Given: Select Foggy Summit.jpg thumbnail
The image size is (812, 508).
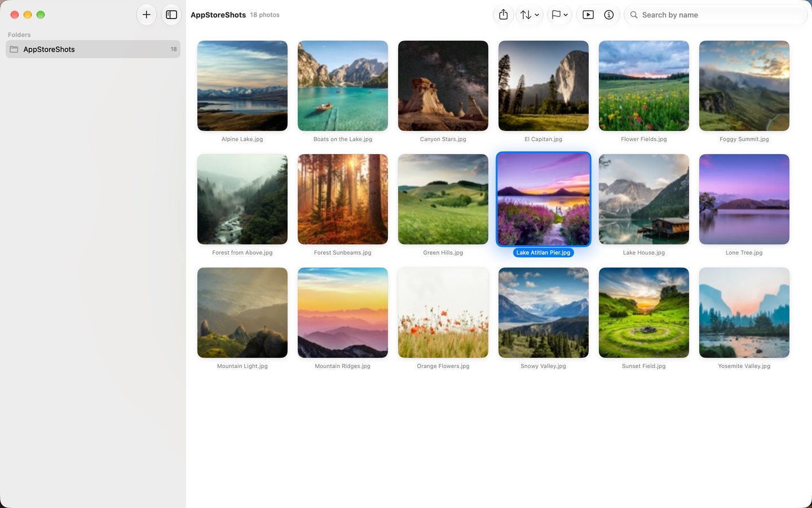Looking at the screenshot, I should pos(744,86).
